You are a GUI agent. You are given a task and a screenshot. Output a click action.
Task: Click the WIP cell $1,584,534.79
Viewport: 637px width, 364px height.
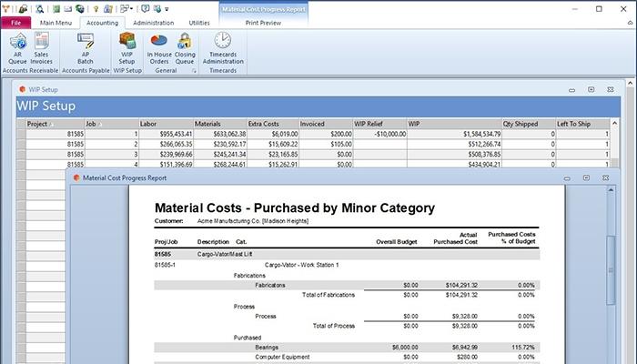point(455,134)
